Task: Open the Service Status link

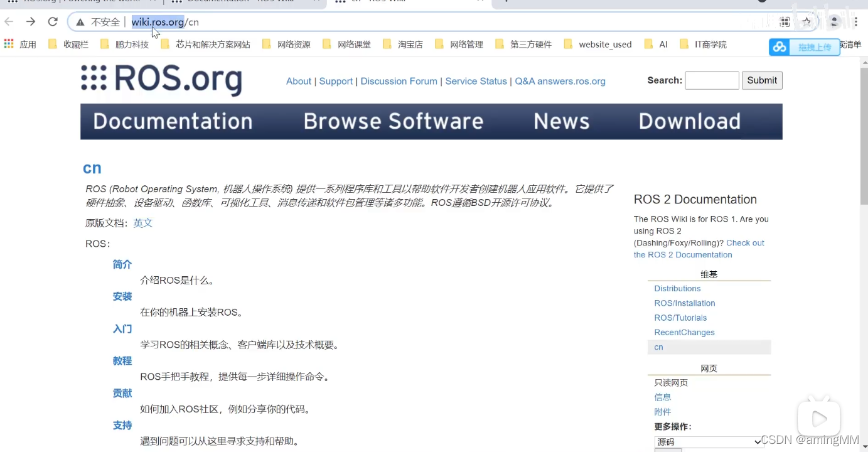Action: 476,81
